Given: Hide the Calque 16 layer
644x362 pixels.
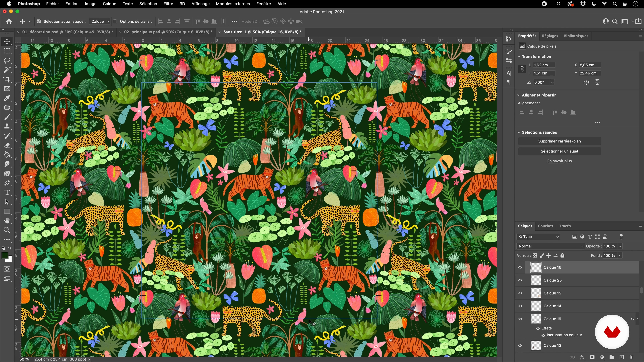Looking at the screenshot, I should [x=520, y=268].
